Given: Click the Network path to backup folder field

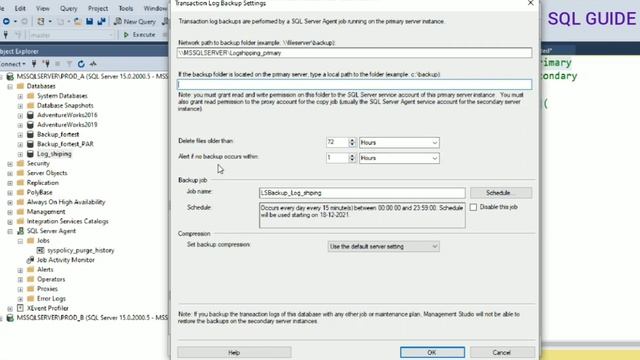Looking at the screenshot, I should click(354, 53).
